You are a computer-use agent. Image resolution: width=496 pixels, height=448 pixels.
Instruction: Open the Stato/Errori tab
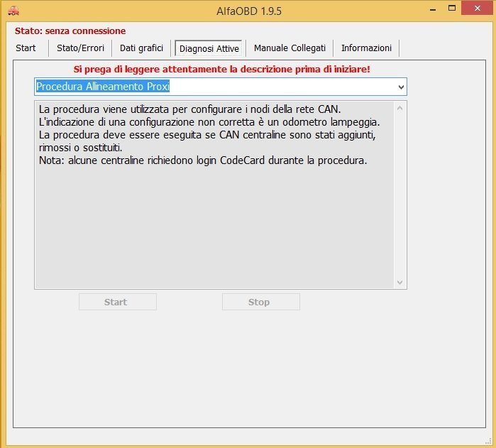pyautogui.click(x=80, y=48)
